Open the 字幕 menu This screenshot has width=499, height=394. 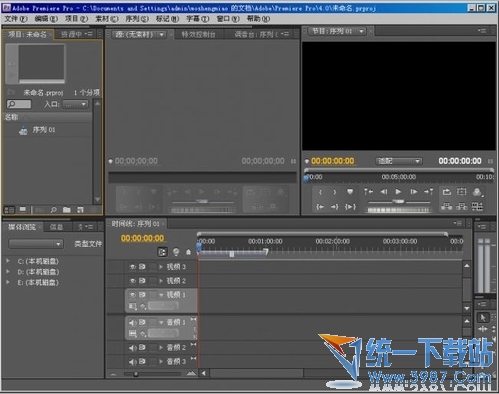point(197,19)
